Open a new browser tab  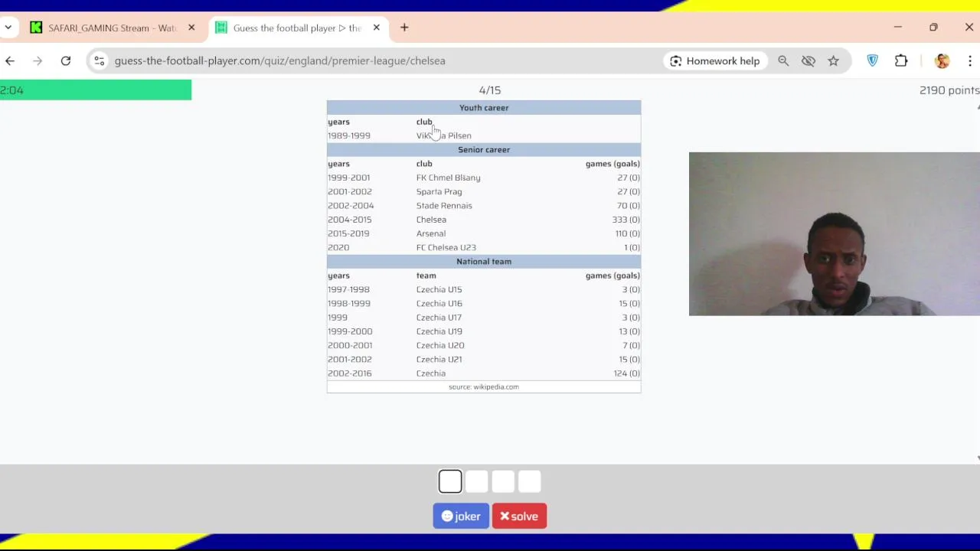[404, 28]
